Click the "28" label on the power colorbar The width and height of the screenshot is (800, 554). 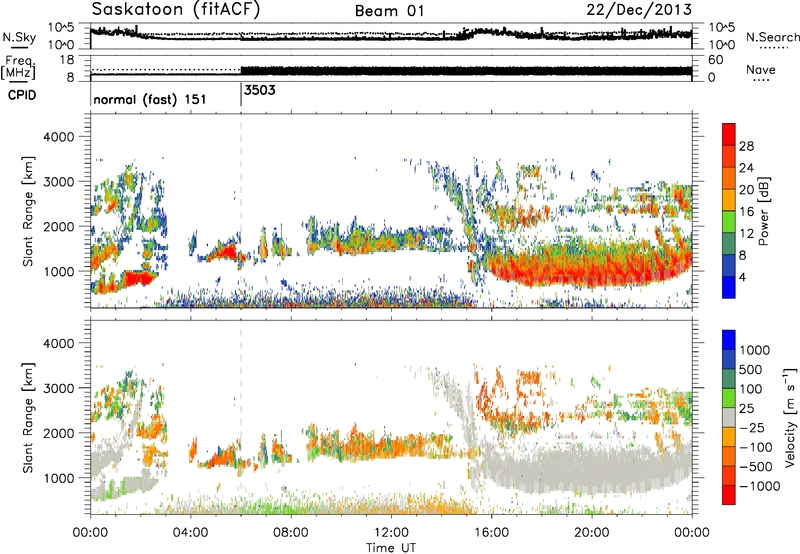coord(746,146)
